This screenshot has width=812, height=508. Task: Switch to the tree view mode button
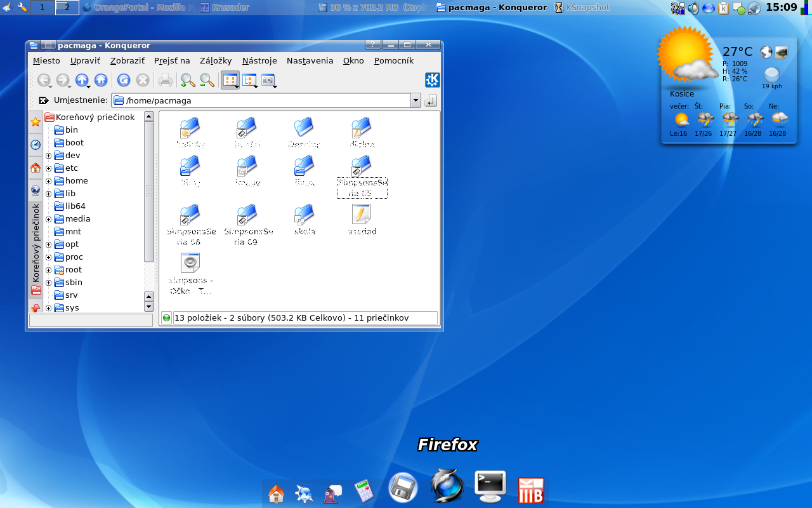pos(249,80)
